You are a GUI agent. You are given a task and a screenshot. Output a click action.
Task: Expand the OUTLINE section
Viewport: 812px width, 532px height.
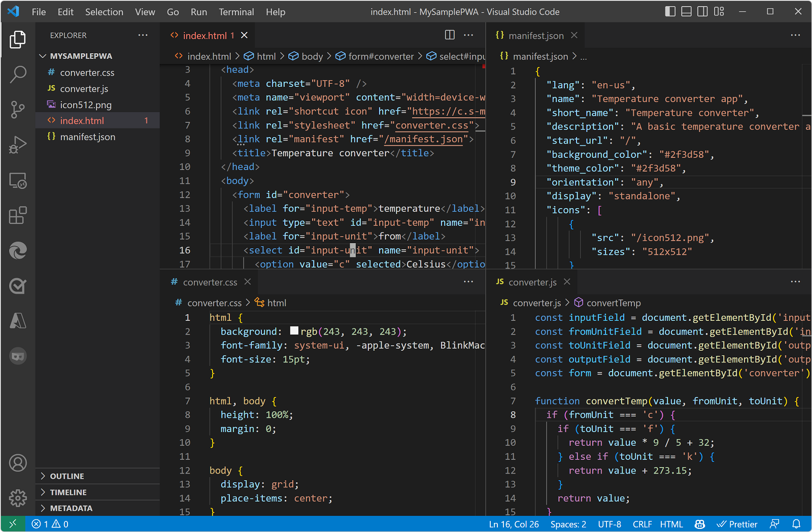click(66, 476)
